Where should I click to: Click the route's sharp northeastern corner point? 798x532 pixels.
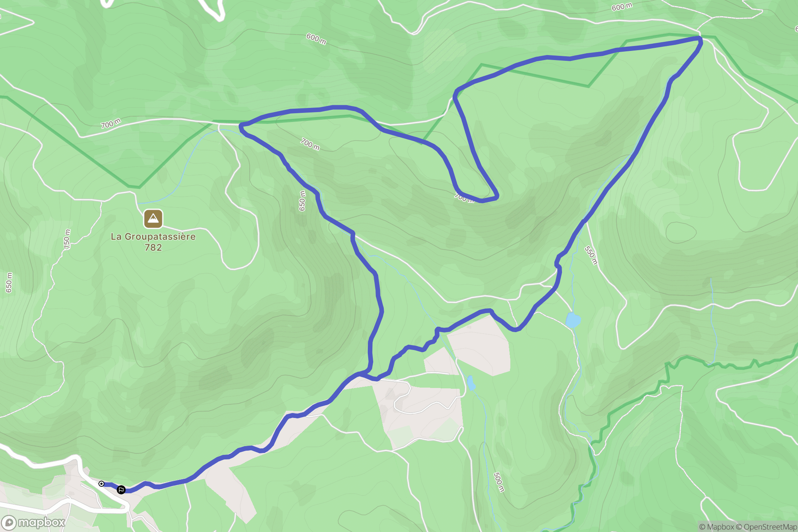pyautogui.click(x=699, y=38)
